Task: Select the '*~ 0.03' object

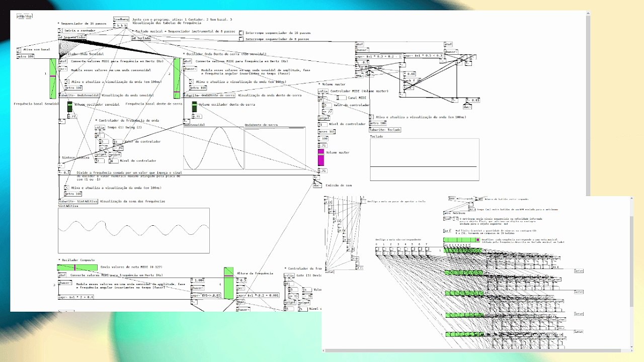Action: (472, 100)
